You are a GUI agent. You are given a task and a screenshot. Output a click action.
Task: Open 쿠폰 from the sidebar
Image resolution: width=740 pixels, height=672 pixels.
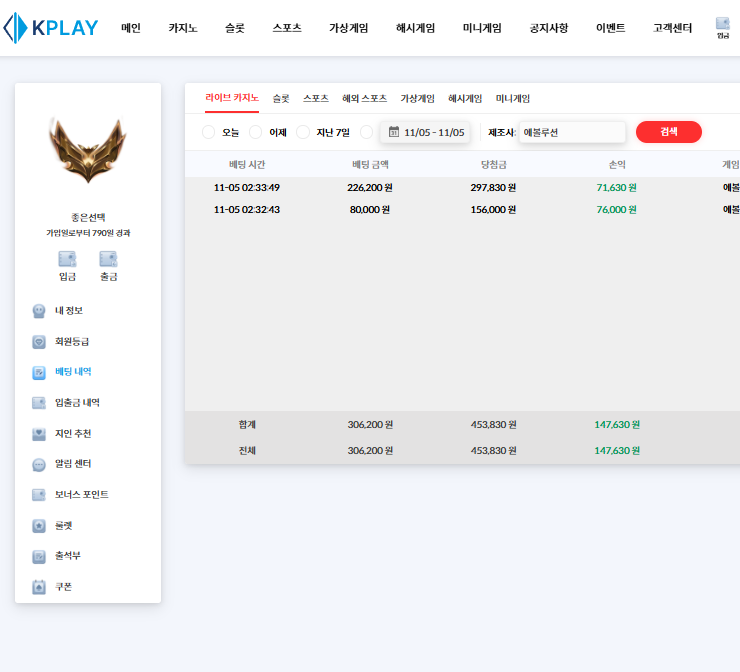tap(63, 587)
